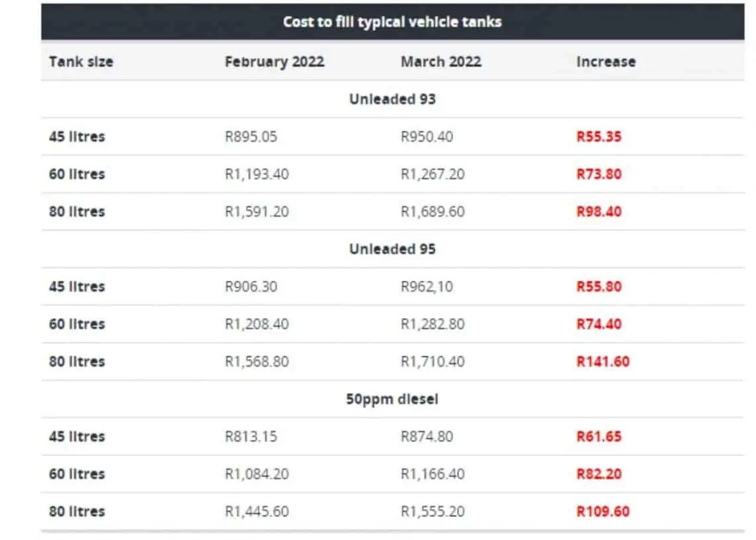Click the 'Cost to fill typical vehicle tanks' header
Viewport: 756px width, 540px height.
[x=392, y=22]
